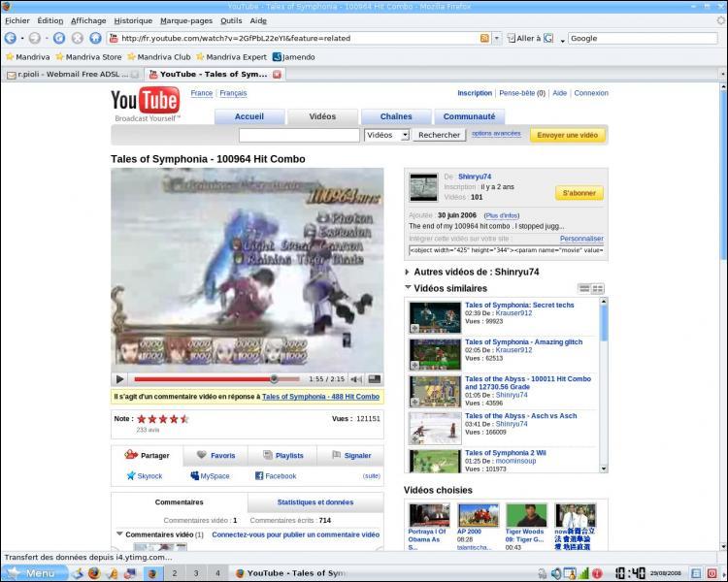Reload the page with the refresh icon
728x582 pixels.
coord(59,38)
